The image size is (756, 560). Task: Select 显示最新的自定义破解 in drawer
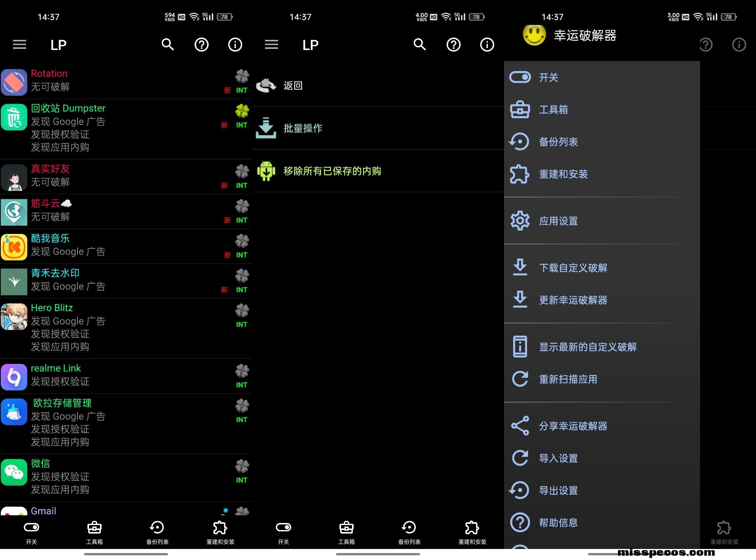pyautogui.click(x=602, y=347)
